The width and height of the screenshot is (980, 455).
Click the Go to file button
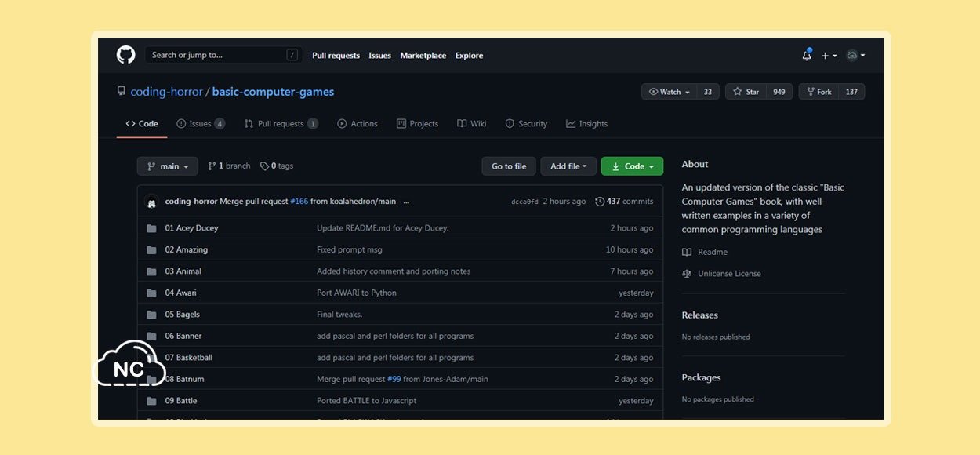(509, 166)
